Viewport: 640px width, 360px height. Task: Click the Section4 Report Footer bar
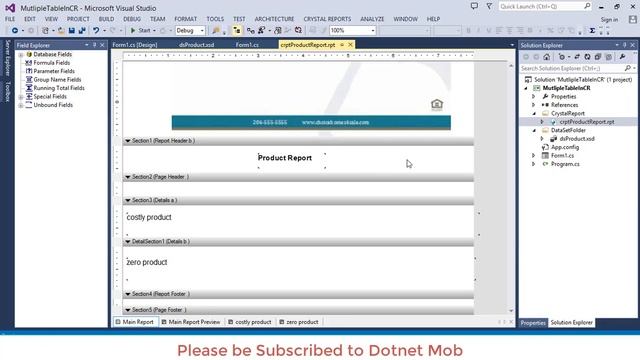[x=298, y=294]
